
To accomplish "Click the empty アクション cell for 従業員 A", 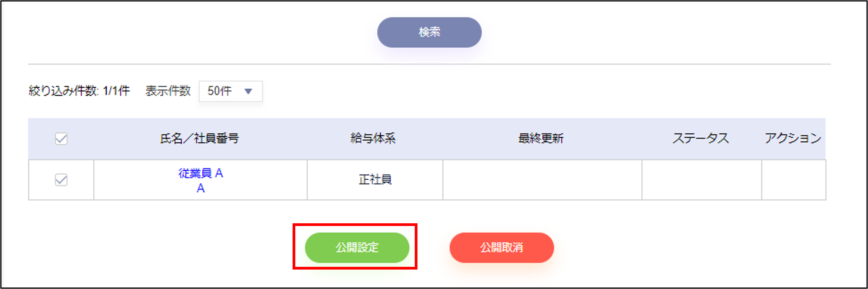I will (x=793, y=180).
